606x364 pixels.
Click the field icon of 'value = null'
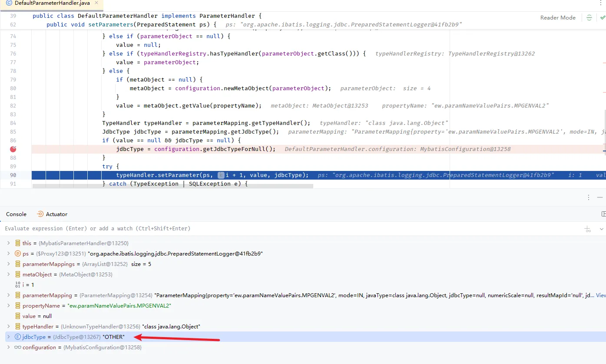point(18,316)
